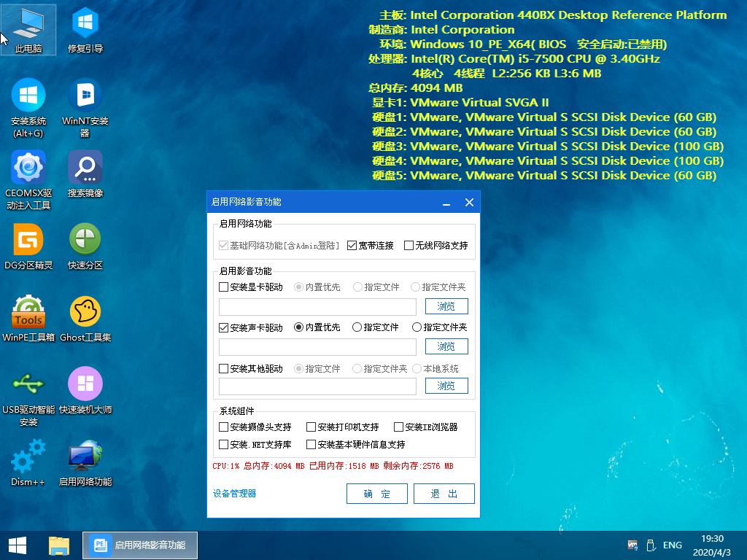Check the 安装IE浏览器 checkbox
Image resolution: width=747 pixels, height=560 pixels.
(399, 427)
